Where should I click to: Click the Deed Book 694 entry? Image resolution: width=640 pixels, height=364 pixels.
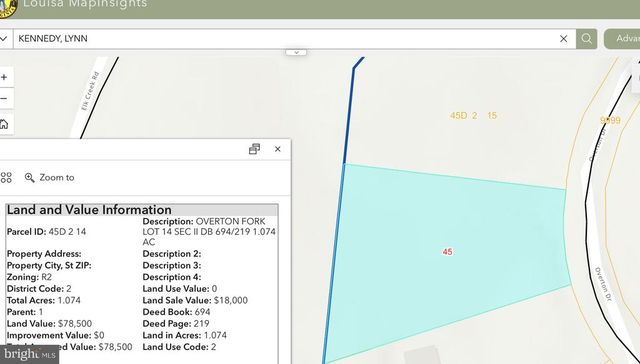(x=176, y=312)
